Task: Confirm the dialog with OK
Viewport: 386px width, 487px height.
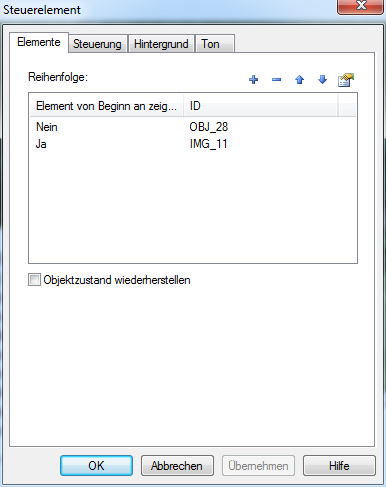Action: [96, 466]
